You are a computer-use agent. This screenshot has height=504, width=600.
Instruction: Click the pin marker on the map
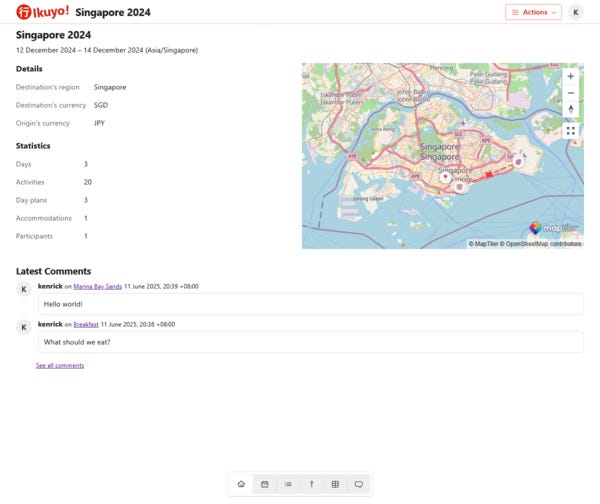coord(445,177)
